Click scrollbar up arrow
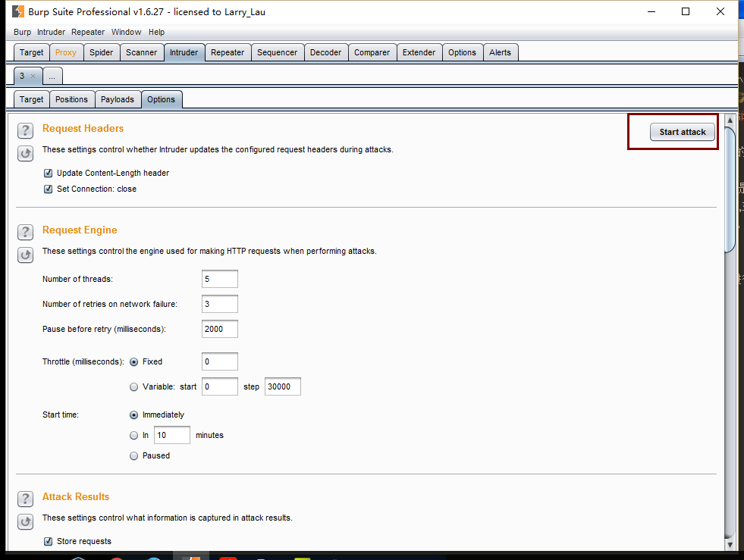This screenshot has height=560, width=744. [x=730, y=120]
